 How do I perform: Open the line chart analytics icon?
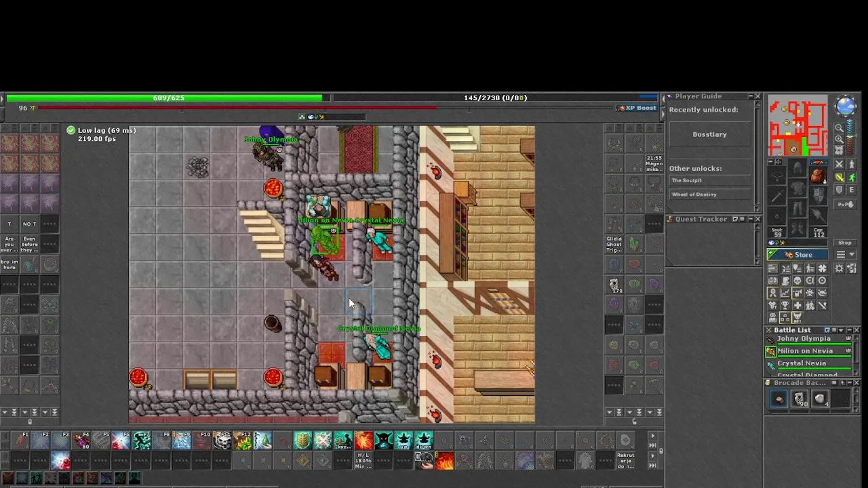coord(785,293)
